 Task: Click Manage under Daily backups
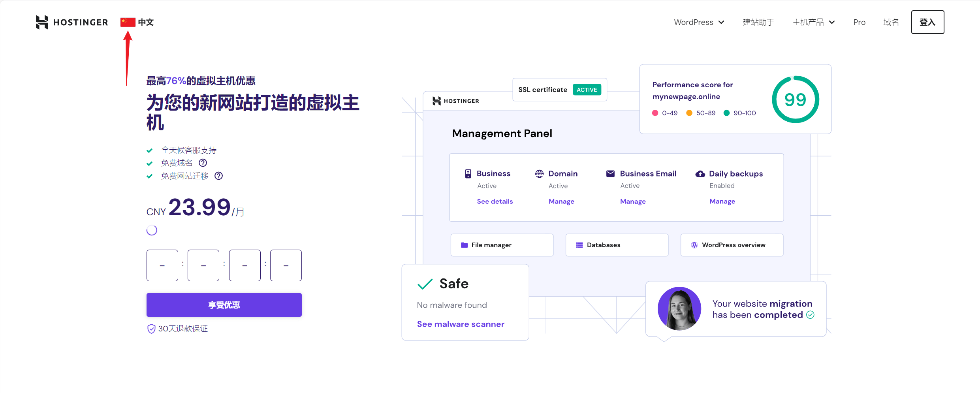[x=722, y=201]
